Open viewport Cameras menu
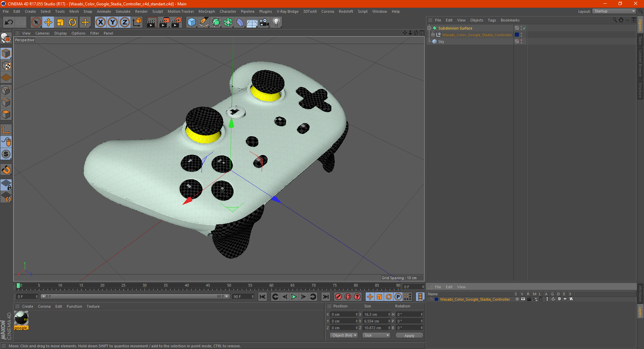Viewport: 644px width, 349px height. click(42, 33)
